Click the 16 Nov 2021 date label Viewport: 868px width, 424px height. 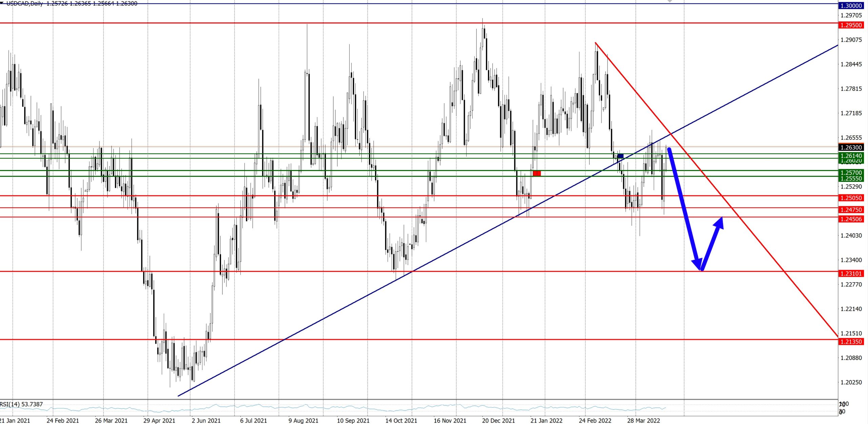450,421
